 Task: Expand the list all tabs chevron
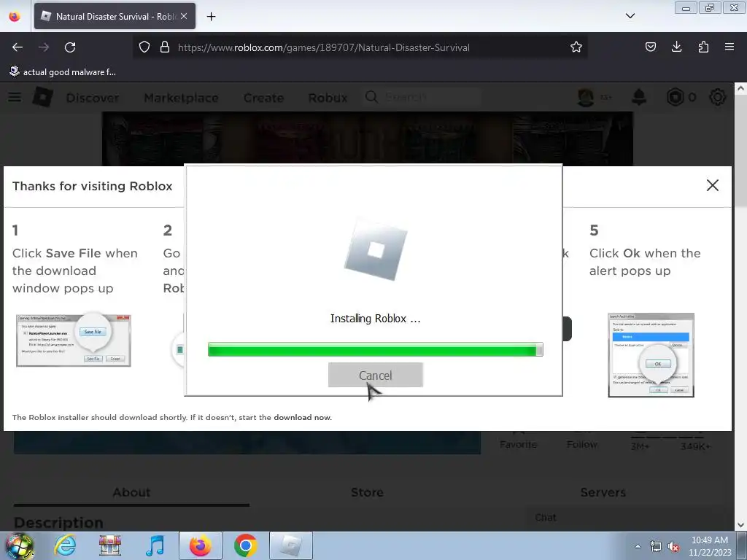[630, 16]
